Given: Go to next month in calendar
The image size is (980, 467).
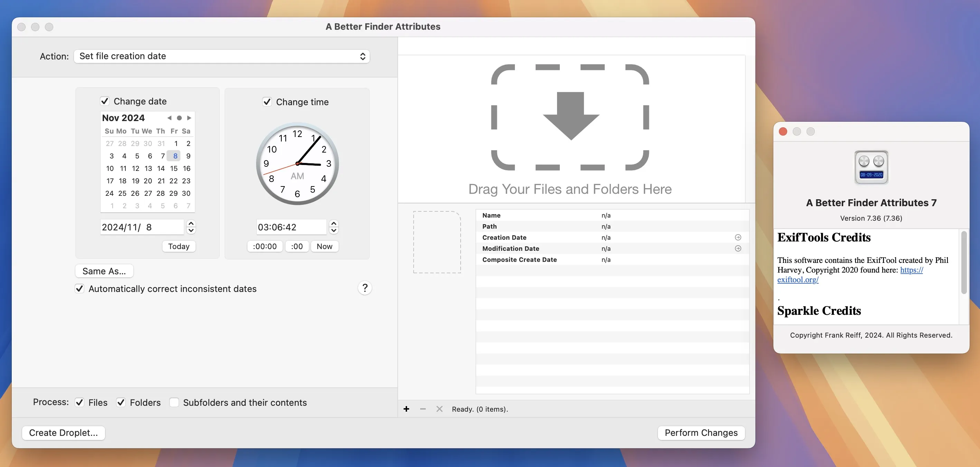Looking at the screenshot, I should [x=189, y=118].
